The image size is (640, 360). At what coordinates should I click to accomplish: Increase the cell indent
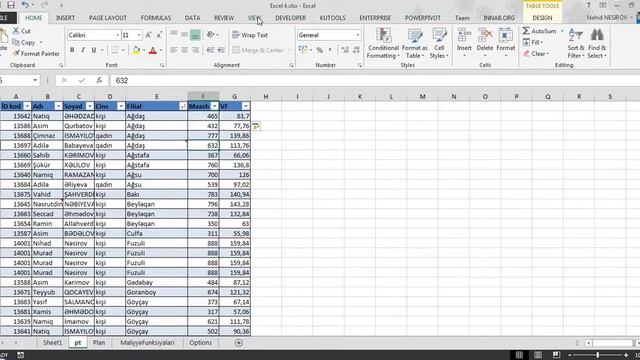pyautogui.click(x=221, y=50)
